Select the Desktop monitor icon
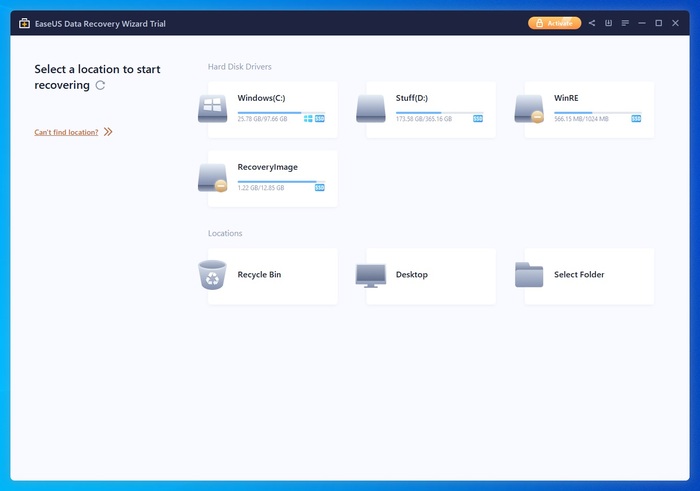This screenshot has width=700, height=491. [371, 276]
